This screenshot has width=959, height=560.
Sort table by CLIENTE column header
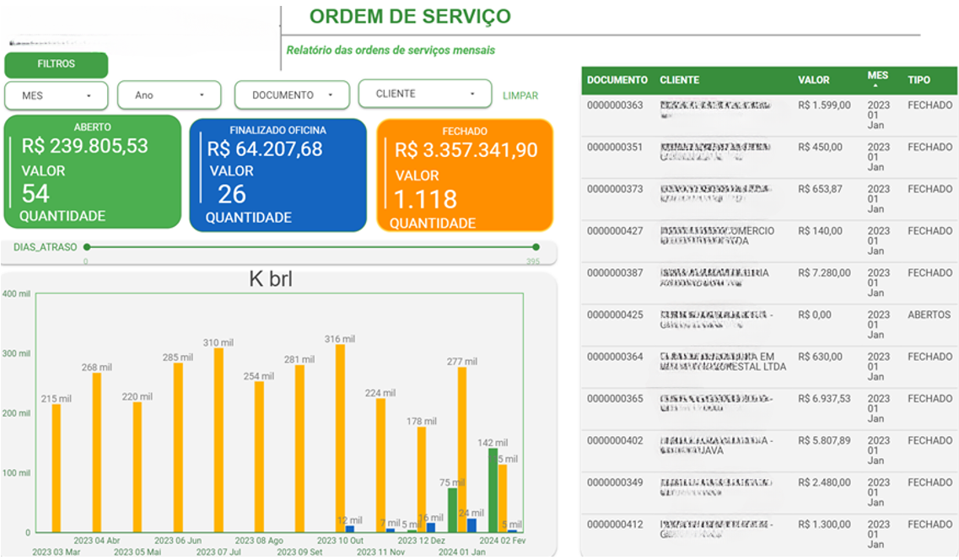click(x=679, y=80)
